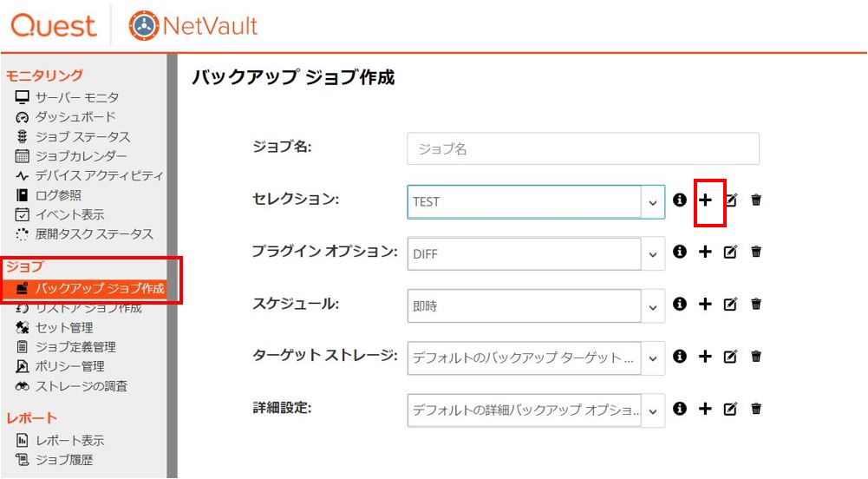The height and width of the screenshot is (479, 868).
Task: Click the NetVault logo icon
Action: point(144,25)
